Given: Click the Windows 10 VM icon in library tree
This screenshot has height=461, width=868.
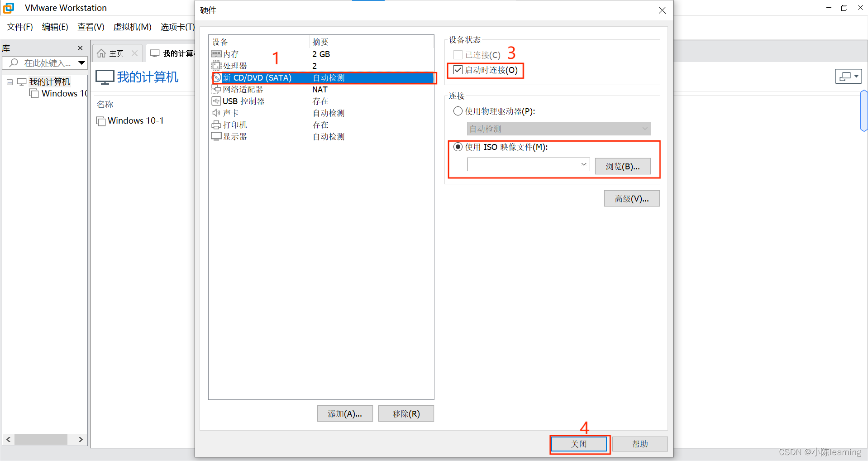Looking at the screenshot, I should 34,93.
